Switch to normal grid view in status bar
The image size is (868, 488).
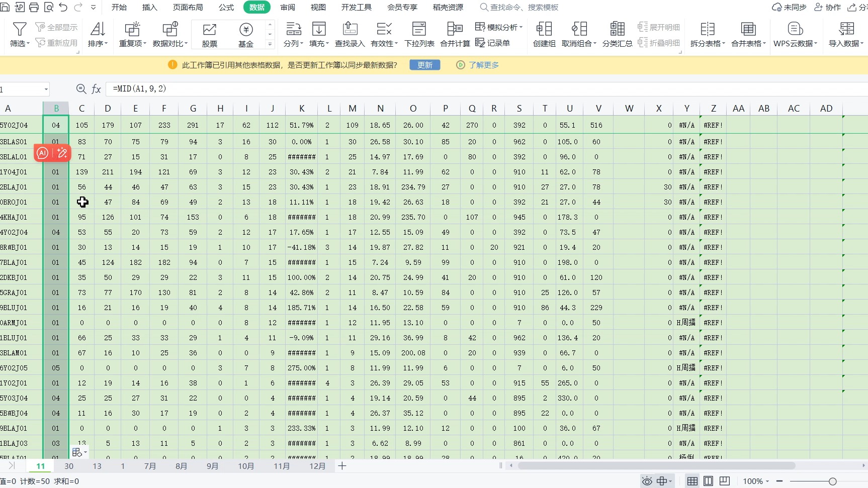(692, 481)
